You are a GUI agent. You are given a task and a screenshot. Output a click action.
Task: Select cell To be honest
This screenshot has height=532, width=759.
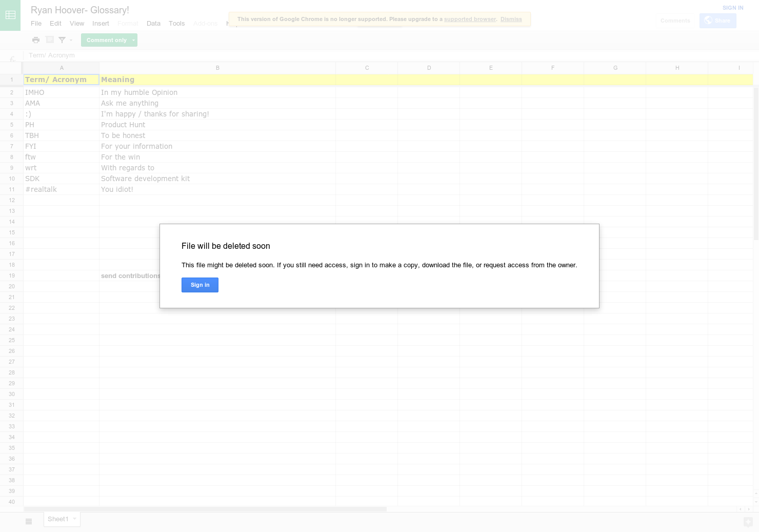(x=217, y=135)
